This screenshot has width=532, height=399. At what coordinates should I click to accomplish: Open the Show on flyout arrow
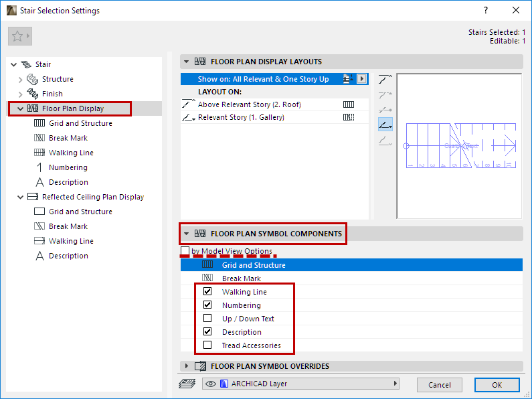click(x=361, y=79)
